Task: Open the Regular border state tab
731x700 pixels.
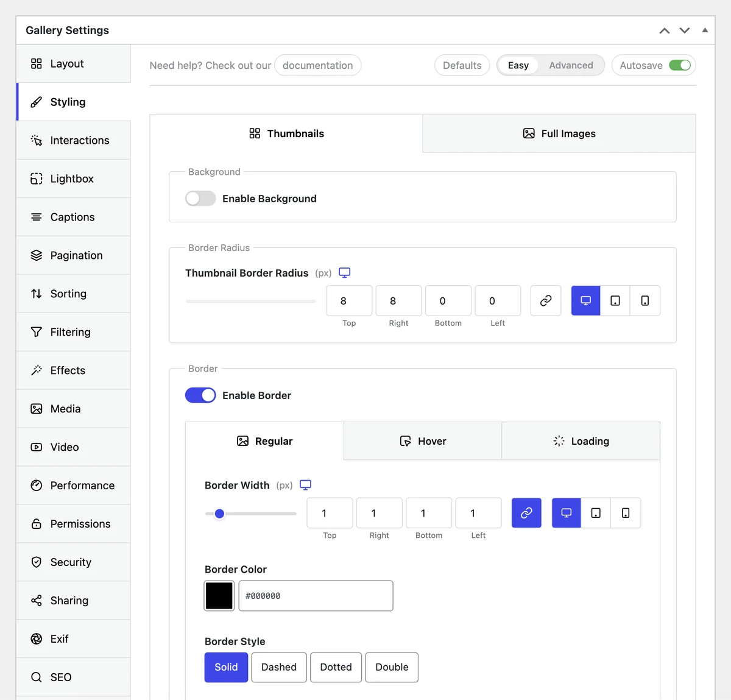Action: (264, 441)
